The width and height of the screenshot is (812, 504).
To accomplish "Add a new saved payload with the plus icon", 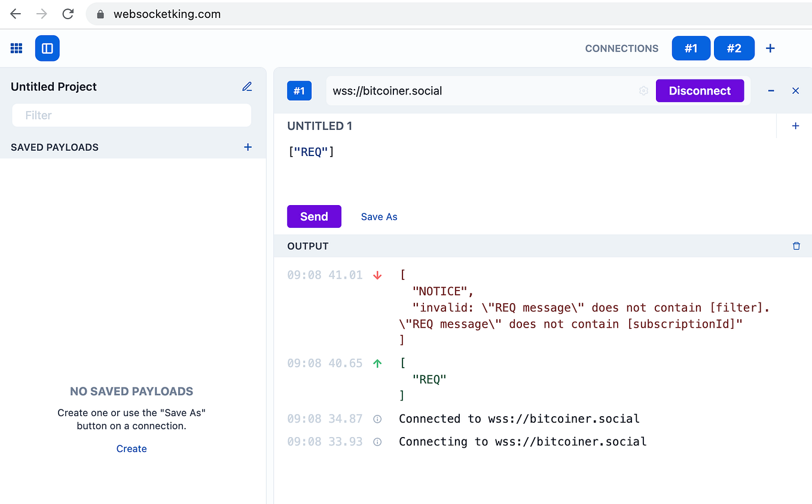I will (x=247, y=146).
